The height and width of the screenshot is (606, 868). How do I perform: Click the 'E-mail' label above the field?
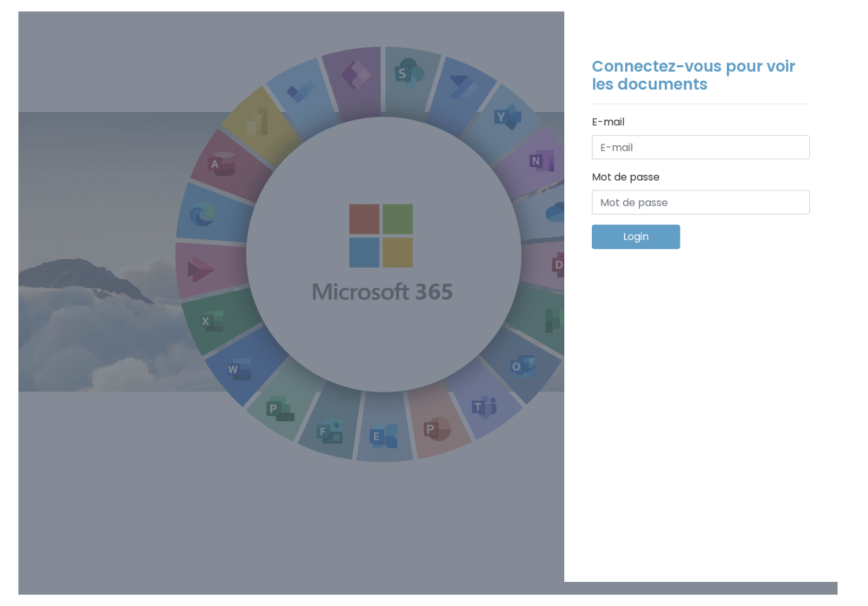[608, 122]
